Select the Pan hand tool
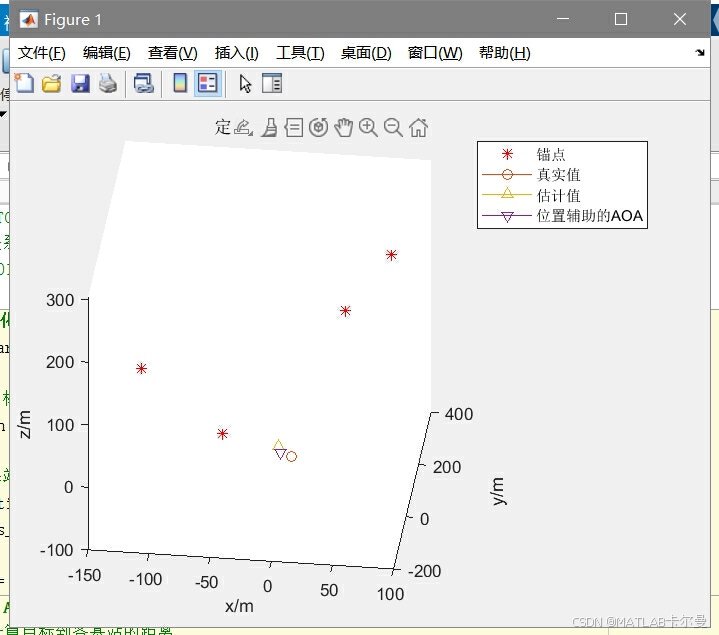719x635 pixels. click(343, 127)
